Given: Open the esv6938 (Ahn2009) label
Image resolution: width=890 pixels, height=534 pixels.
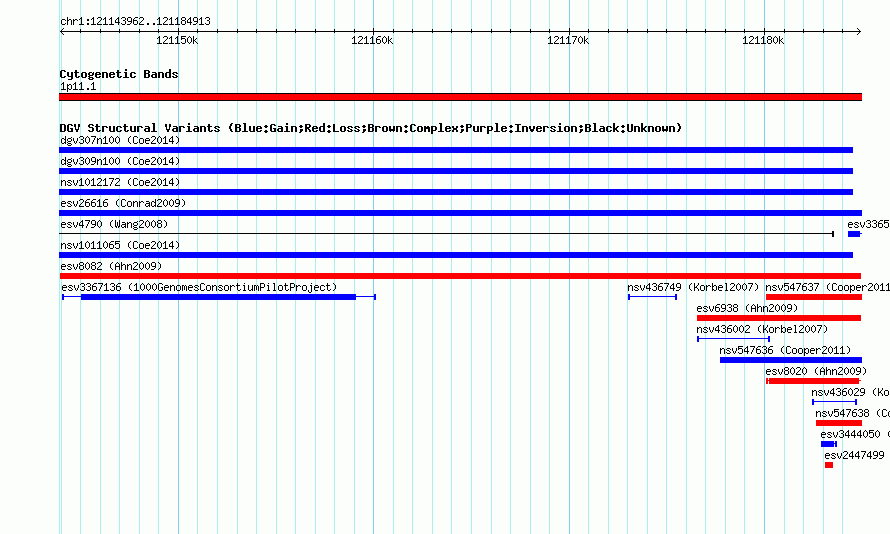Looking at the screenshot, I should 747,308.
